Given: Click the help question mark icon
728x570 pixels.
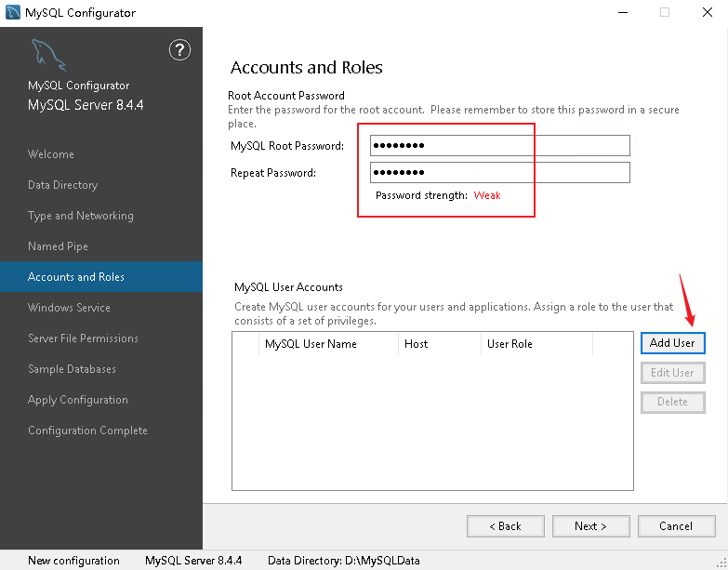Looking at the screenshot, I should pos(179,50).
